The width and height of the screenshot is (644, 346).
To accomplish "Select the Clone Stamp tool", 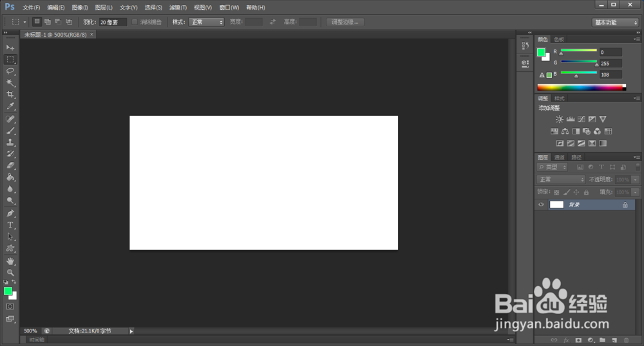I will pos(10,142).
